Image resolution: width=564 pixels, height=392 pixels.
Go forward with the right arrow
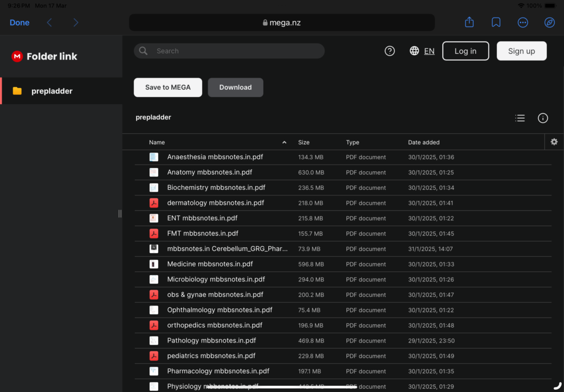click(x=75, y=23)
